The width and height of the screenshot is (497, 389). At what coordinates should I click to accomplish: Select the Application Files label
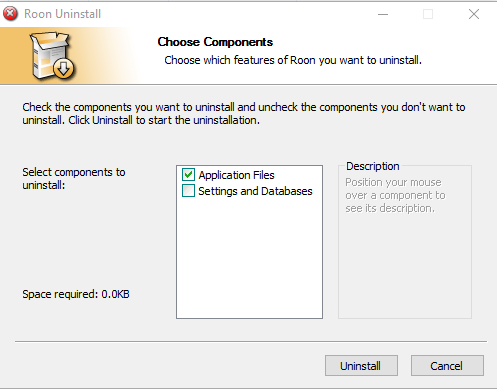[x=236, y=175]
